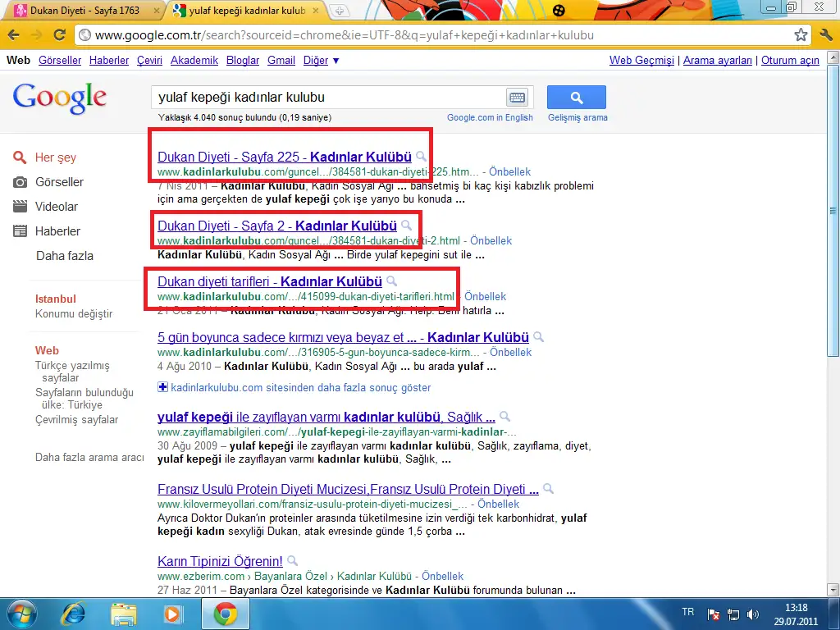The width and height of the screenshot is (840, 630).
Task: Click the browser address bar URL
Action: point(345,35)
